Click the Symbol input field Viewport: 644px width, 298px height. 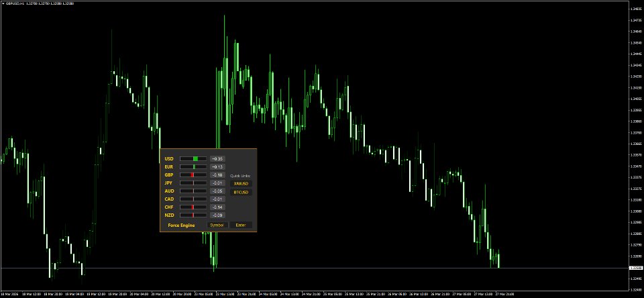pos(217,226)
